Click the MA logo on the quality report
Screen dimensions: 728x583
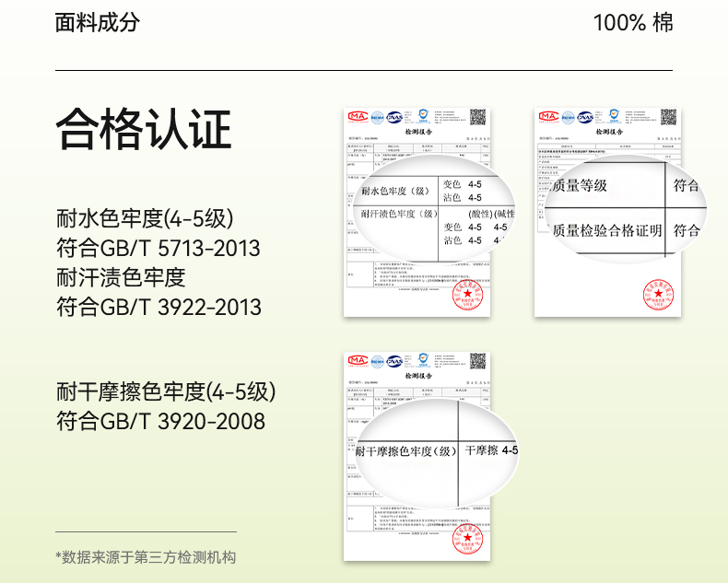pyautogui.click(x=549, y=116)
